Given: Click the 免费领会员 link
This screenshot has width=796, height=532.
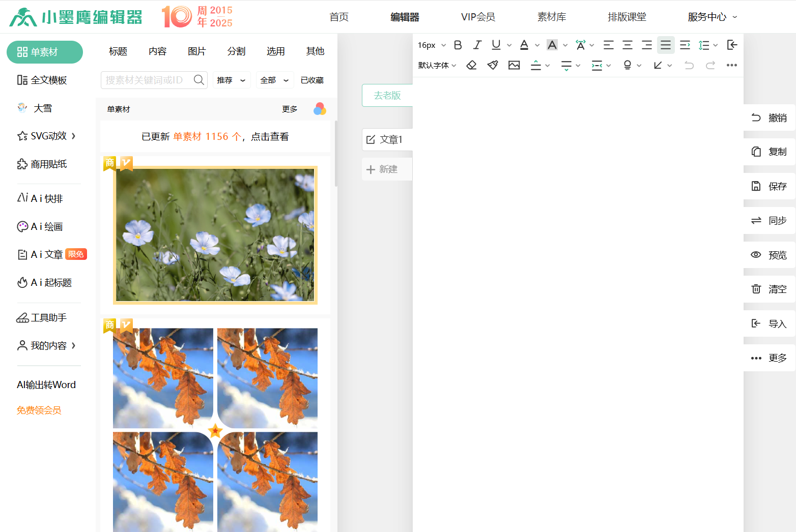Looking at the screenshot, I should (x=39, y=410).
